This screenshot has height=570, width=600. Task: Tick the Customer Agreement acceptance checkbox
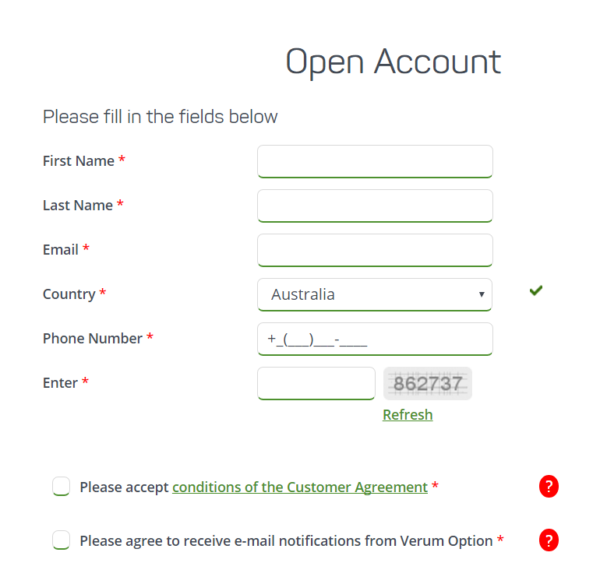tap(61, 486)
